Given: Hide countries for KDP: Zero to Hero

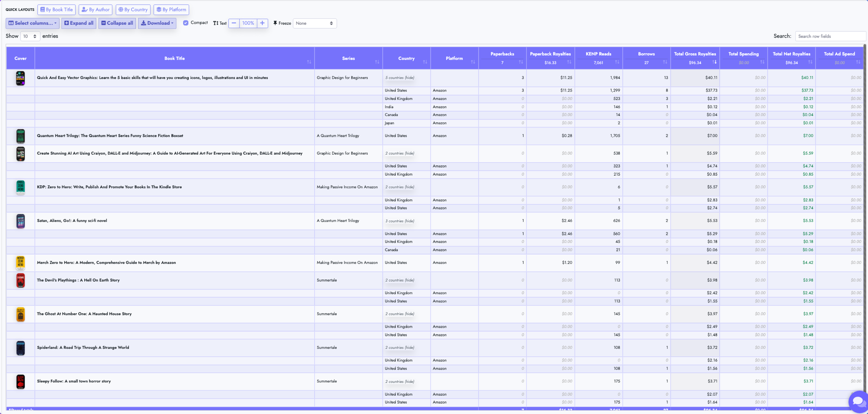Looking at the screenshot, I should [400, 187].
